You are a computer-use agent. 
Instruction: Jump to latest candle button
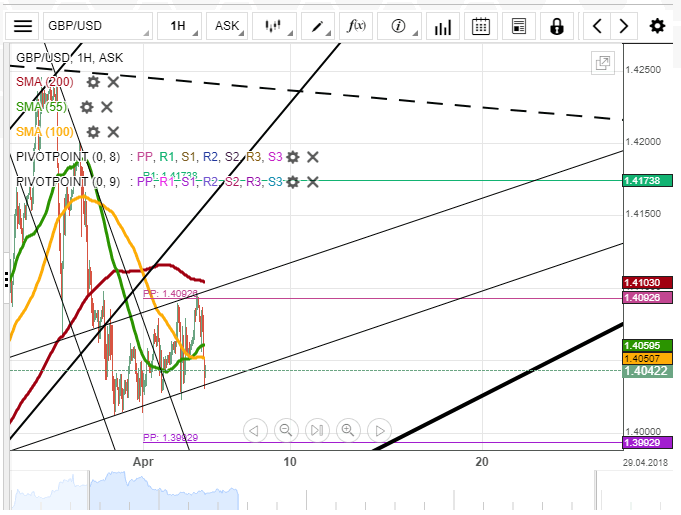[317, 431]
